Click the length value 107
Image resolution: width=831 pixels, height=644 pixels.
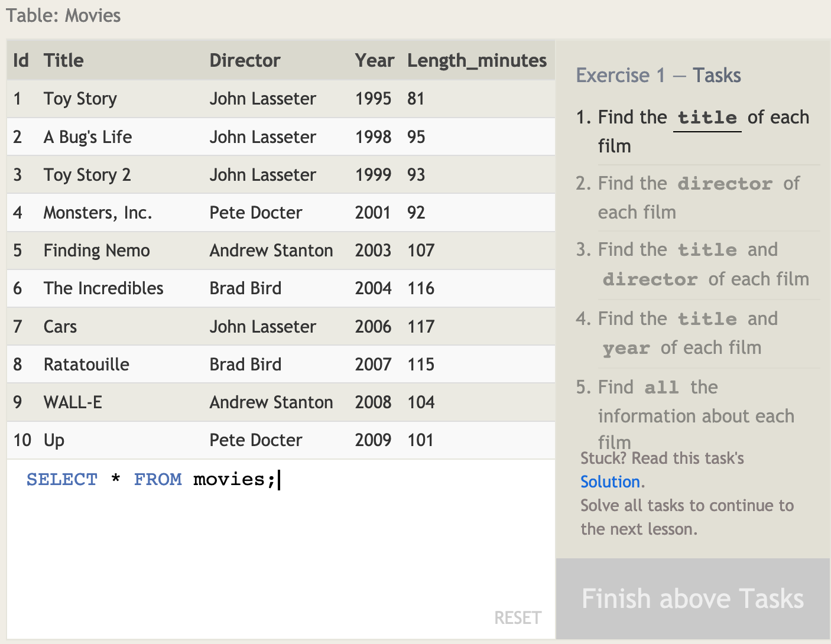point(421,251)
